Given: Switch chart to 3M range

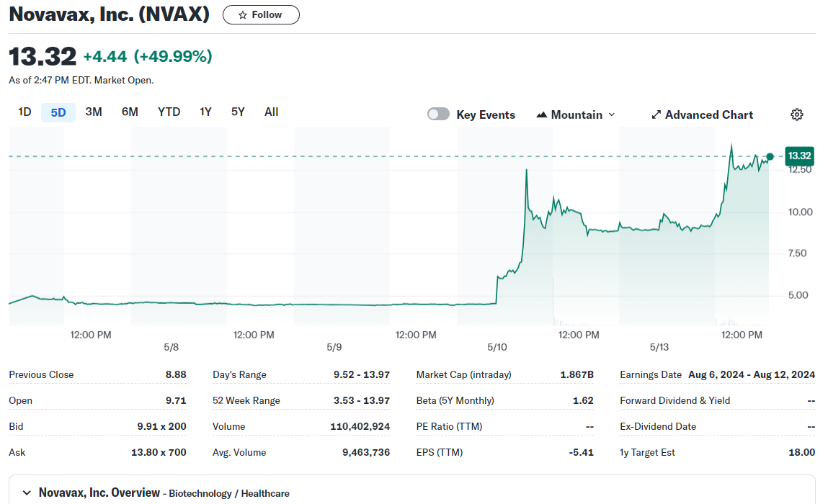Looking at the screenshot, I should [x=94, y=112].
